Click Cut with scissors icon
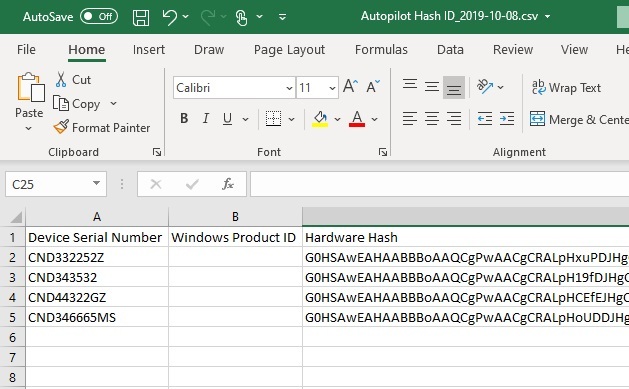Viewport: 629px width, 389px height. click(73, 79)
